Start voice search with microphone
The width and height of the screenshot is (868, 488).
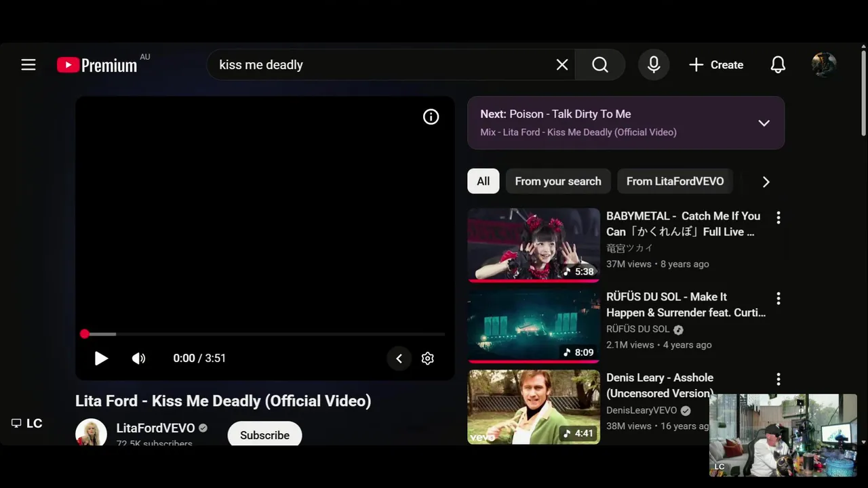coord(654,65)
